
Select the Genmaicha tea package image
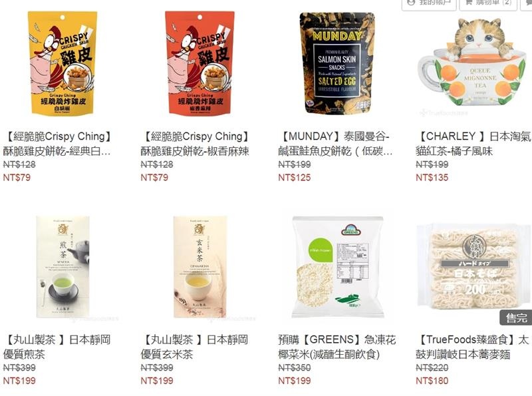click(200, 267)
